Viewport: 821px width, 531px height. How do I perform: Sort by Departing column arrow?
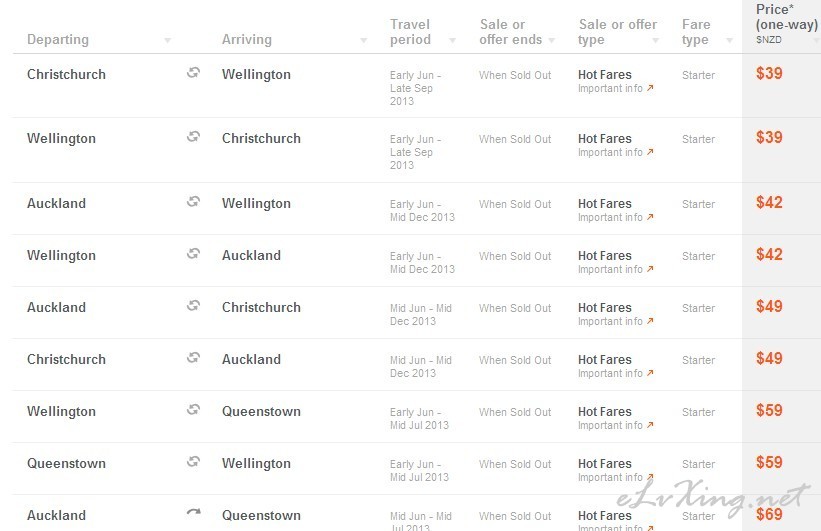click(x=168, y=40)
